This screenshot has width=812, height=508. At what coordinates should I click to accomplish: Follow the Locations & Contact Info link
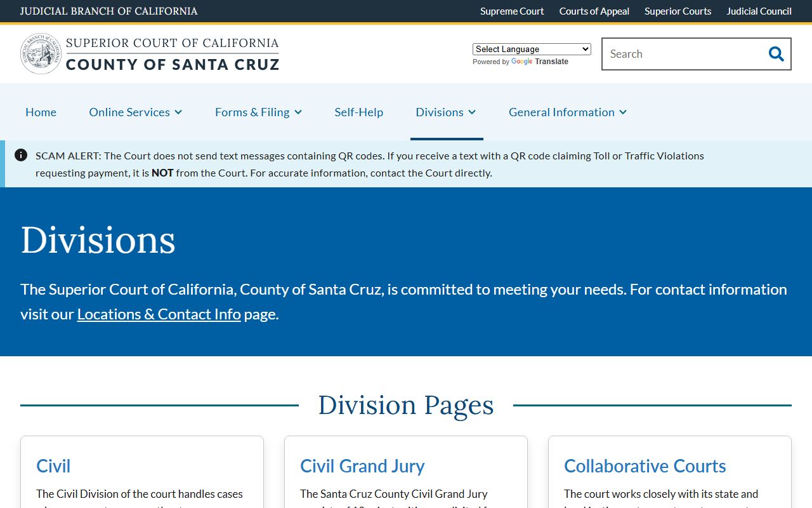click(x=159, y=314)
